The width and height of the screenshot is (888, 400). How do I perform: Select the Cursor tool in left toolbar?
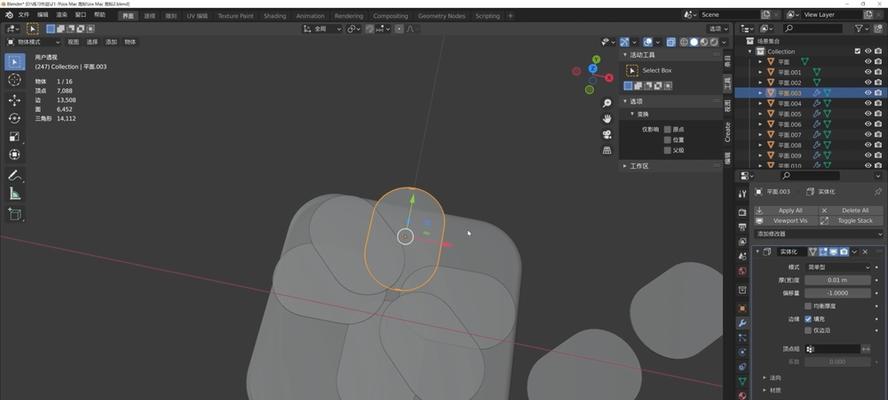click(15, 80)
